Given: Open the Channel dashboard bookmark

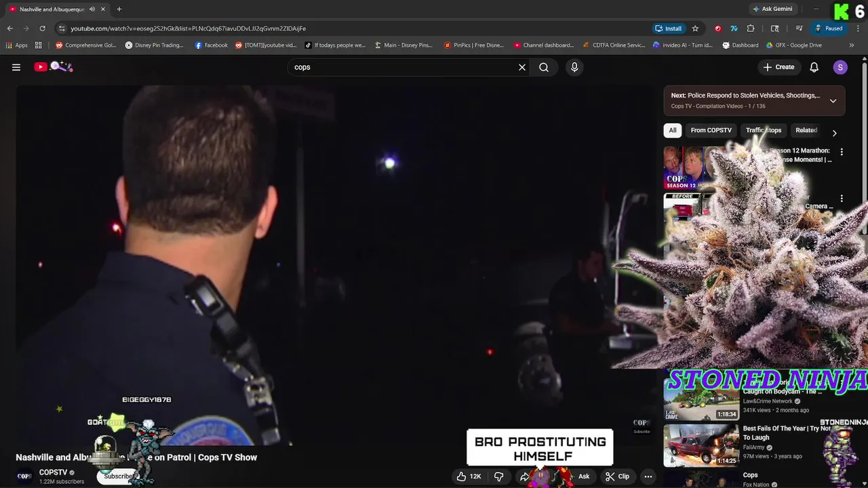Looking at the screenshot, I should (543, 45).
